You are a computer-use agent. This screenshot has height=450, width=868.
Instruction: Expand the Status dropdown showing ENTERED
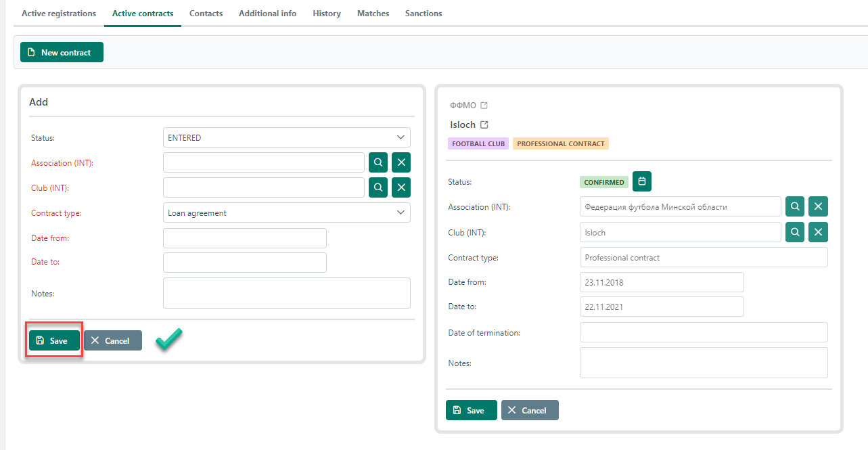[286, 137]
